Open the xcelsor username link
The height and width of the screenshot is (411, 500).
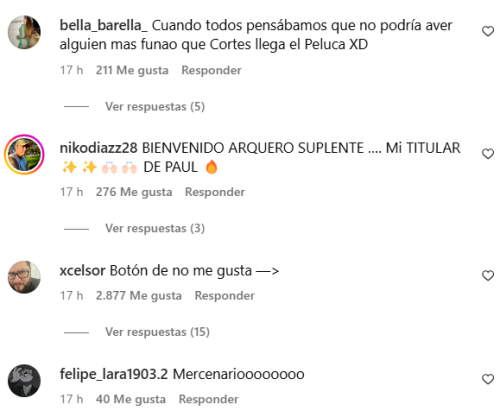point(82,271)
